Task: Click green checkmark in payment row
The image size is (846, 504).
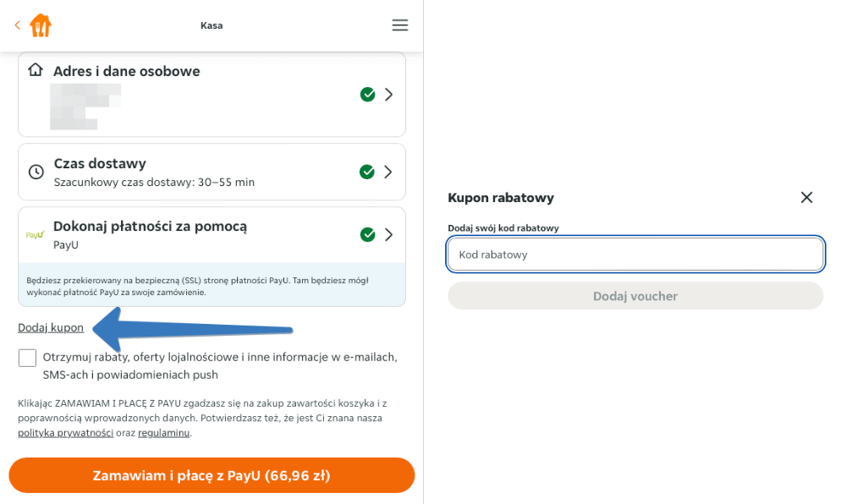Action: 367,234
